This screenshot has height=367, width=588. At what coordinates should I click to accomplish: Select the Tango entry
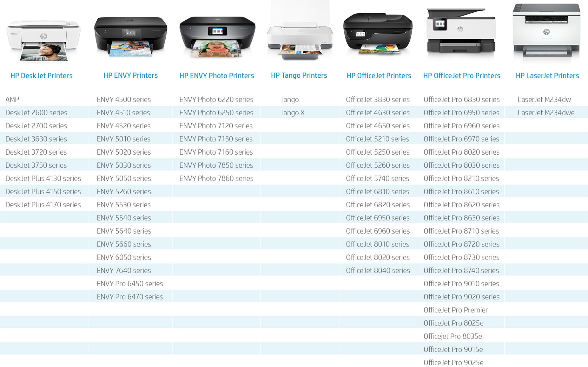[289, 100]
